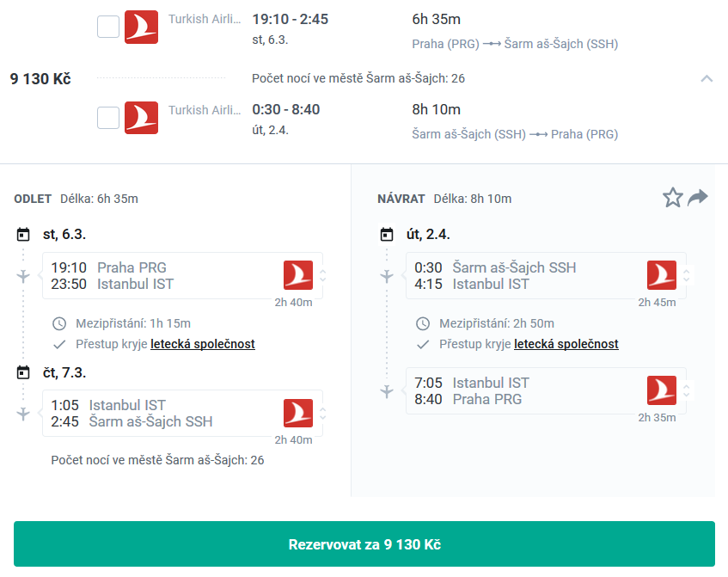The image size is (728, 577).
Task: Click the share arrow icon
Action: (697, 198)
